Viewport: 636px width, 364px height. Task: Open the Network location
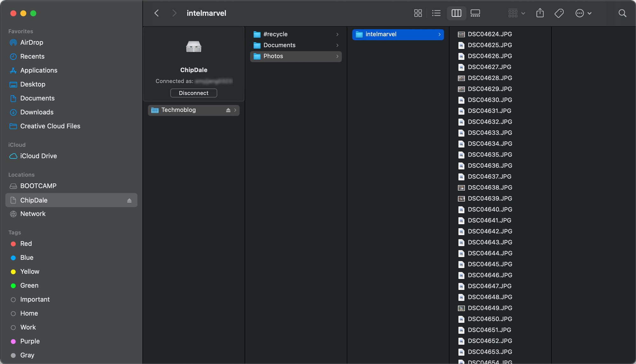point(33,214)
